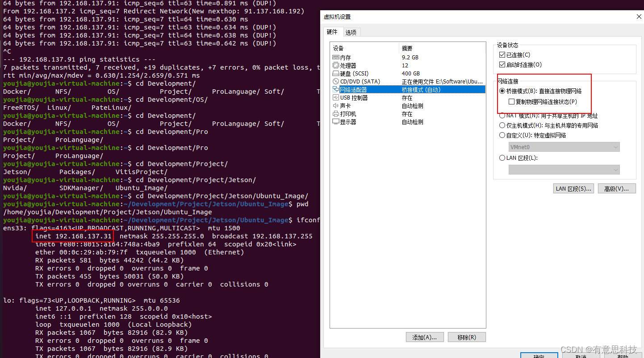The width and height of the screenshot is (644, 358).
Task: Click the 设备 column header
Action: (364, 48)
